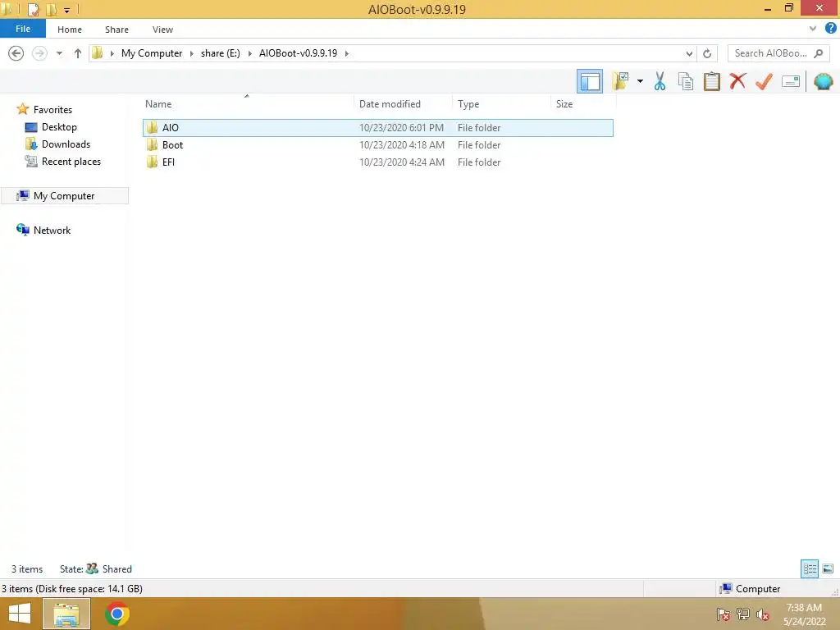
Task: Click the Cut scissors icon
Action: [660, 81]
